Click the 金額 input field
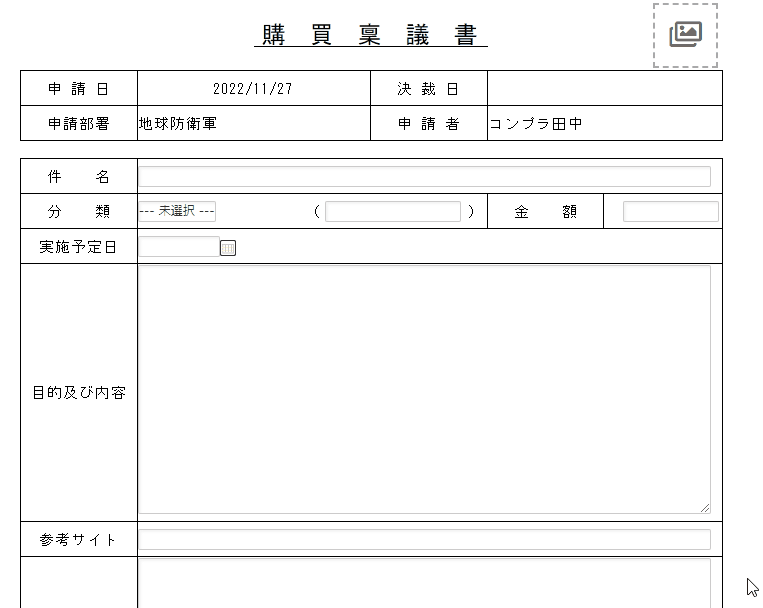This screenshot has width=763, height=608. (671, 211)
